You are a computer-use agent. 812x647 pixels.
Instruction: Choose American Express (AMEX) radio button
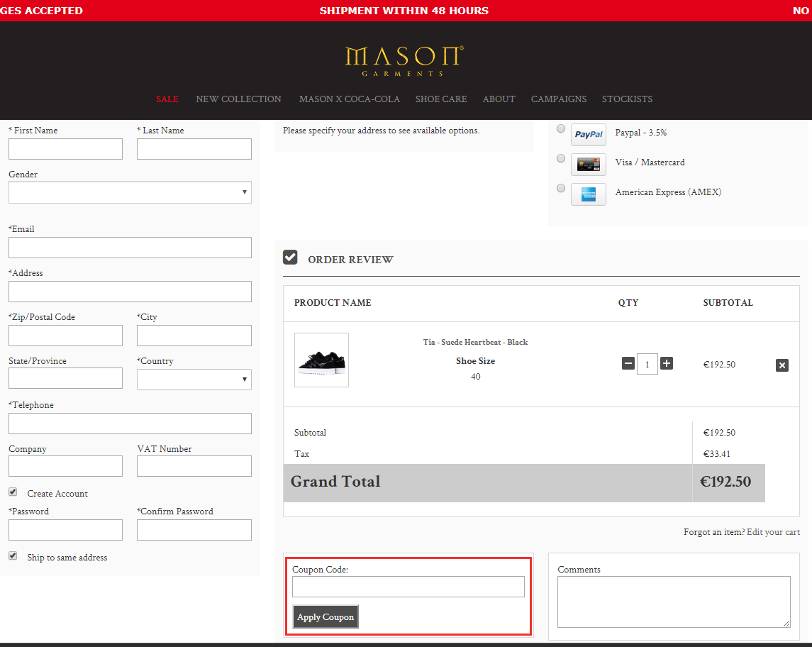[561, 188]
